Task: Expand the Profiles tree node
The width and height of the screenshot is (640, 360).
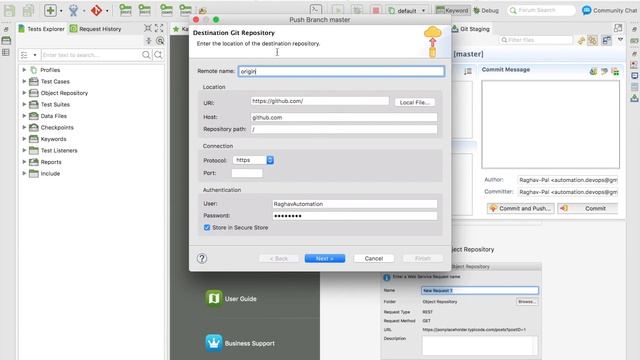Action: click(x=24, y=70)
